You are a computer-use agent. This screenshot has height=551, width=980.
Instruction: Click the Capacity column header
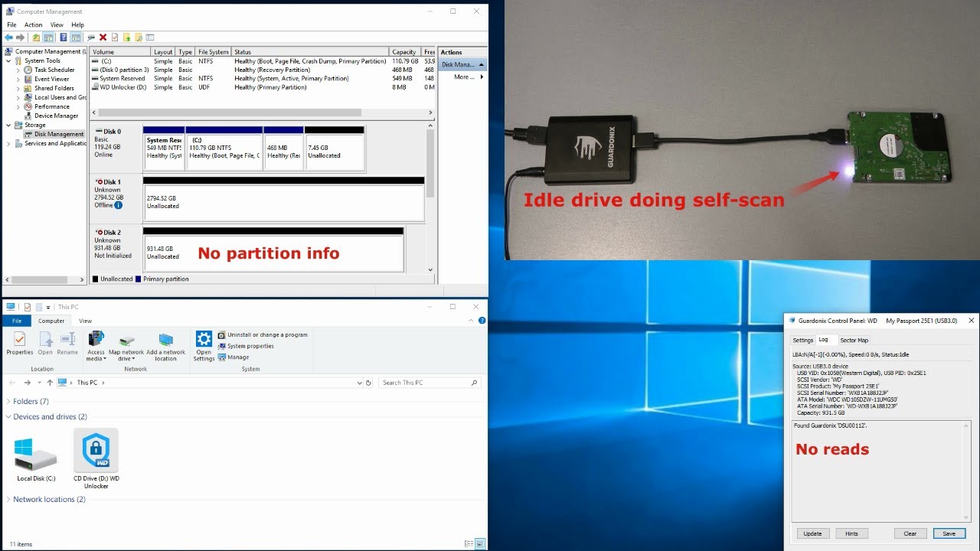pos(404,52)
